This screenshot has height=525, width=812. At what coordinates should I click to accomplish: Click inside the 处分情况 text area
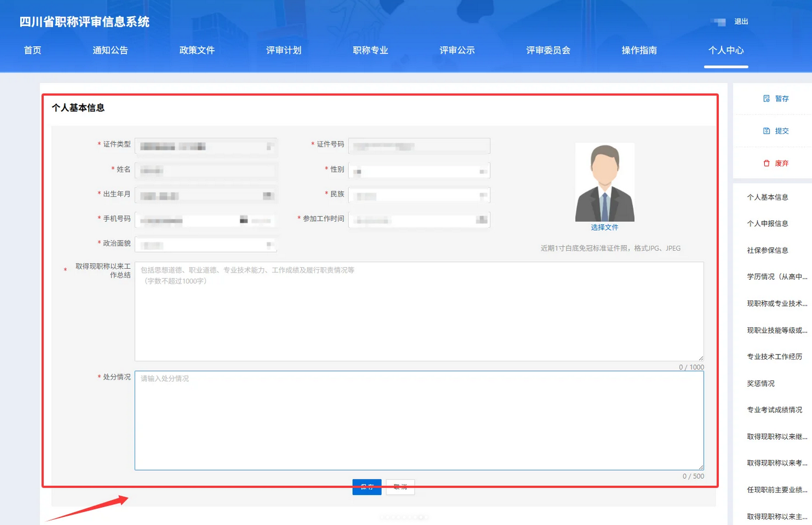[418, 420]
